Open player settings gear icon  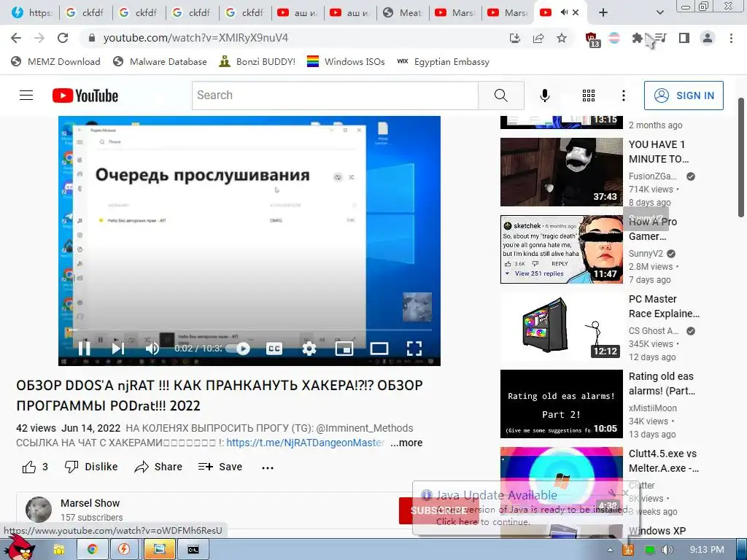pos(309,349)
